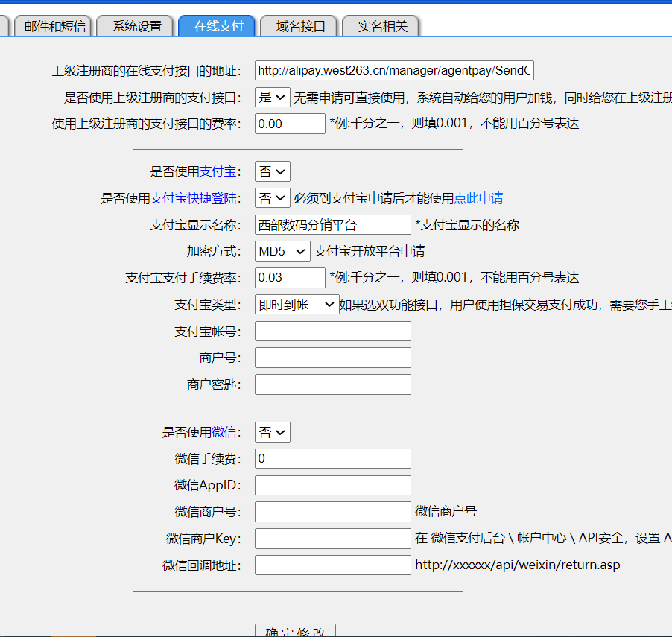The width and height of the screenshot is (672, 637).
Task: Open the 是否使用微信 dropdown
Action: pyautogui.click(x=272, y=432)
